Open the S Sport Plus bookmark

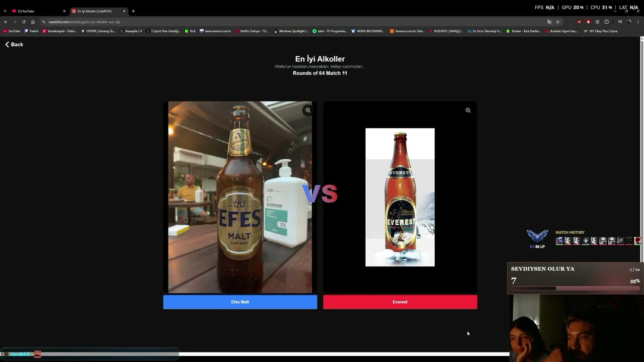click(x=163, y=31)
